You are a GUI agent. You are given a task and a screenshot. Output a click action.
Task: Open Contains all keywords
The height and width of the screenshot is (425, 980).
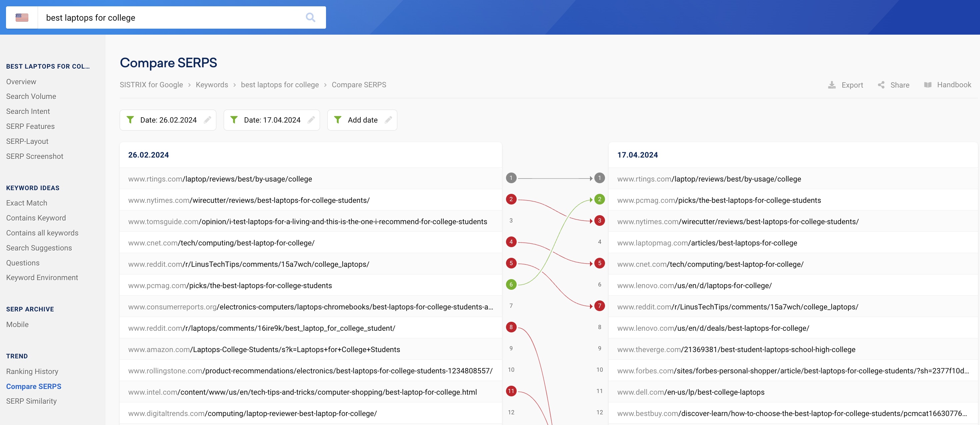[42, 233]
